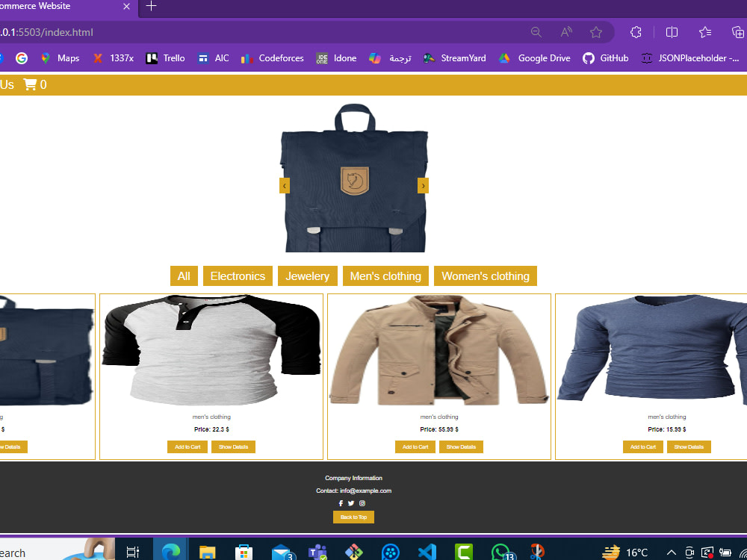Viewport: 747px width, 560px height.
Task: Click the tan jacket product image
Action: click(439, 350)
